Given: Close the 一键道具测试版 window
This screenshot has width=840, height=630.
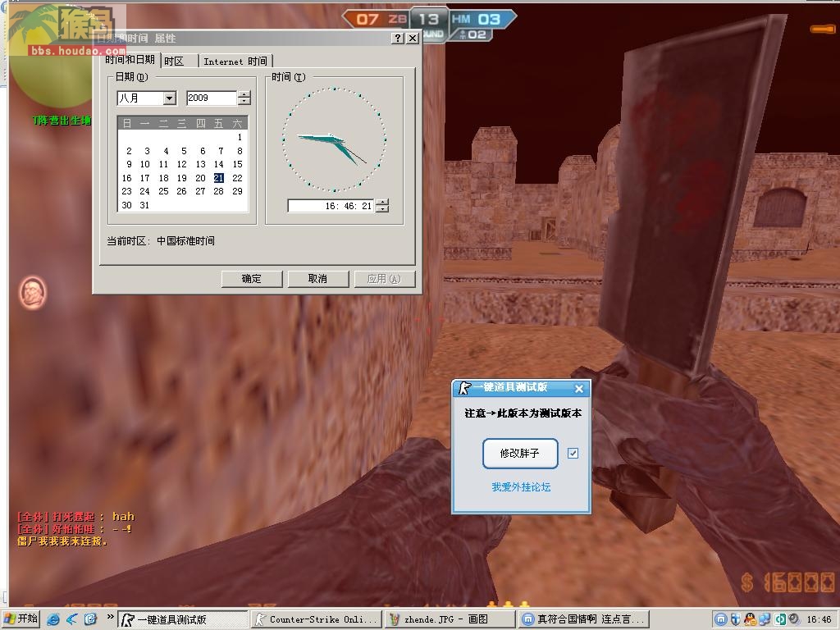Looking at the screenshot, I should pyautogui.click(x=579, y=389).
